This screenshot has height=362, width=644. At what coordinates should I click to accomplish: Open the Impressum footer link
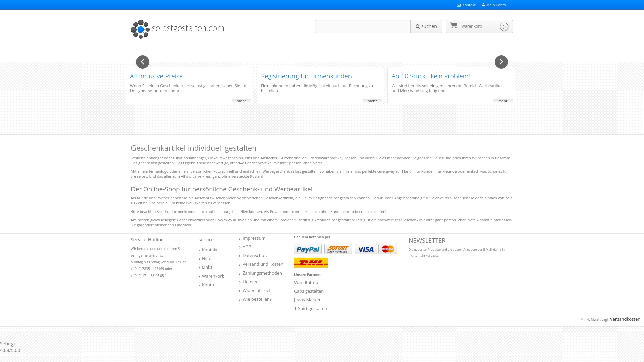[x=254, y=238]
